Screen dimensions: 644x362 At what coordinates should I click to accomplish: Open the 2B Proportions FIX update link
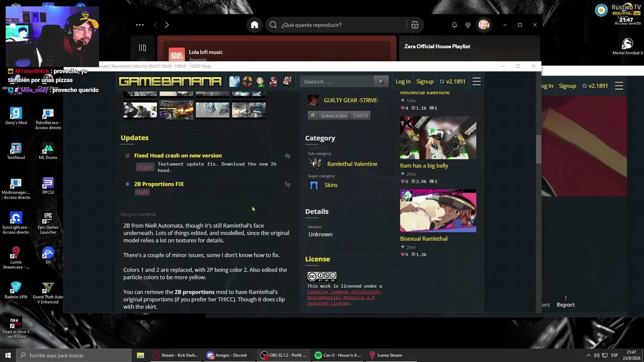click(159, 184)
